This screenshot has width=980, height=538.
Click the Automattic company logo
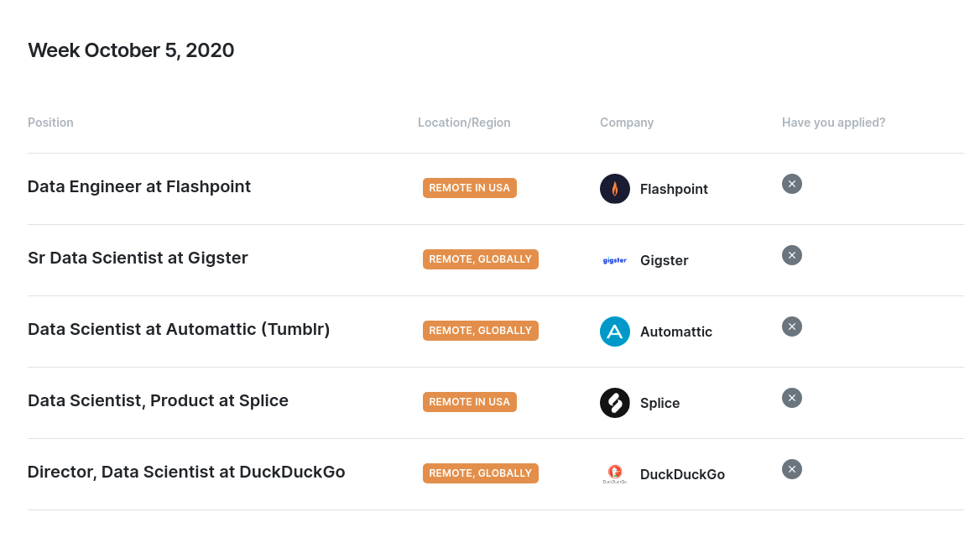click(x=615, y=332)
